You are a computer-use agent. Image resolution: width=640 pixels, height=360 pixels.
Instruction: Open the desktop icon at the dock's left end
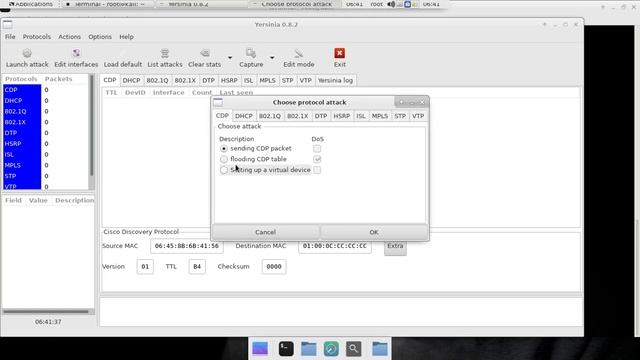[x=260, y=349]
